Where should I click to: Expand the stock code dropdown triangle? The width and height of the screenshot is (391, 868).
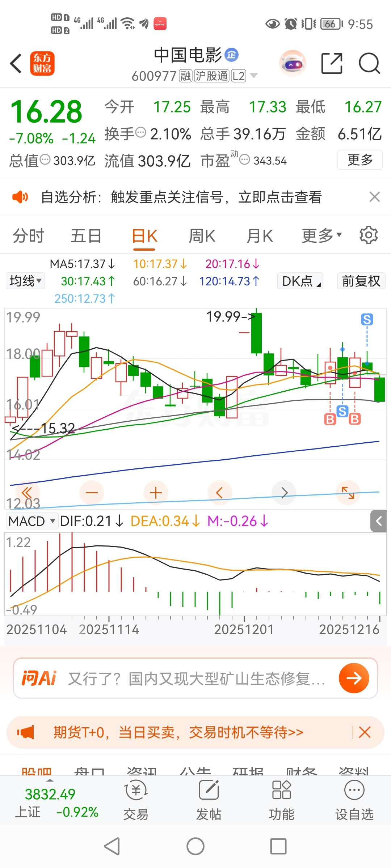coord(254,76)
